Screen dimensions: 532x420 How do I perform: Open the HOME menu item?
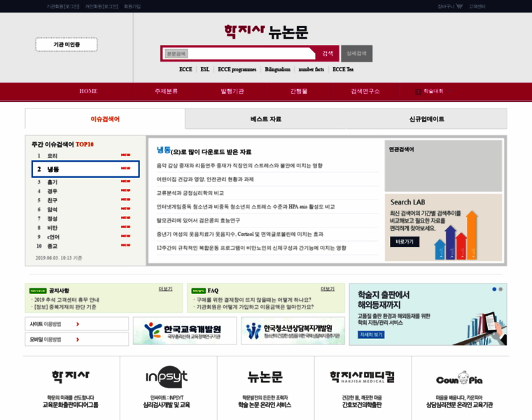point(88,91)
